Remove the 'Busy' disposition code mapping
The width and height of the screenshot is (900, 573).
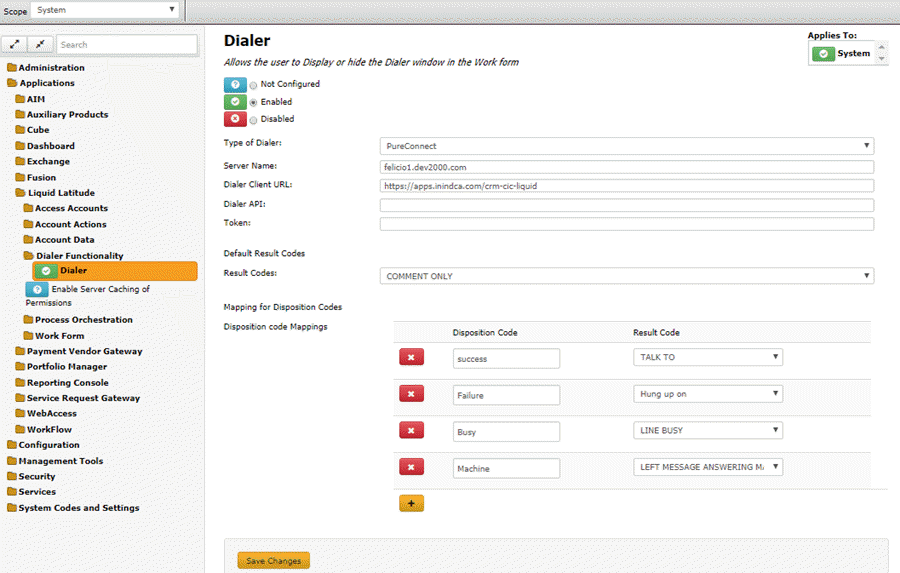411,431
